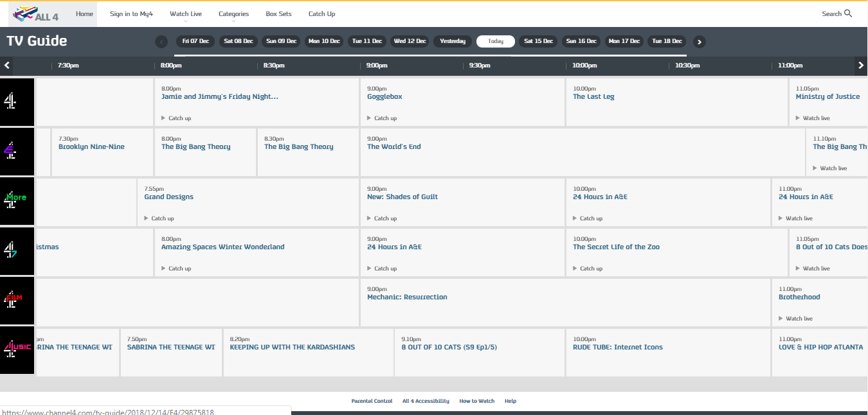The width and height of the screenshot is (868, 415).
Task: Open Brooklyn Nine-Nine listing
Action: click(91, 147)
